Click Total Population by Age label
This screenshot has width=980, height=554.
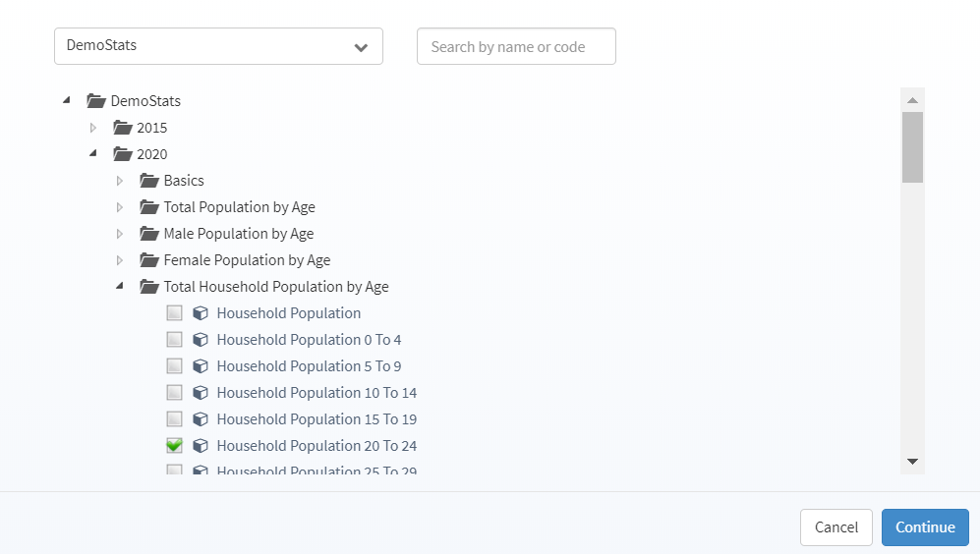(240, 206)
